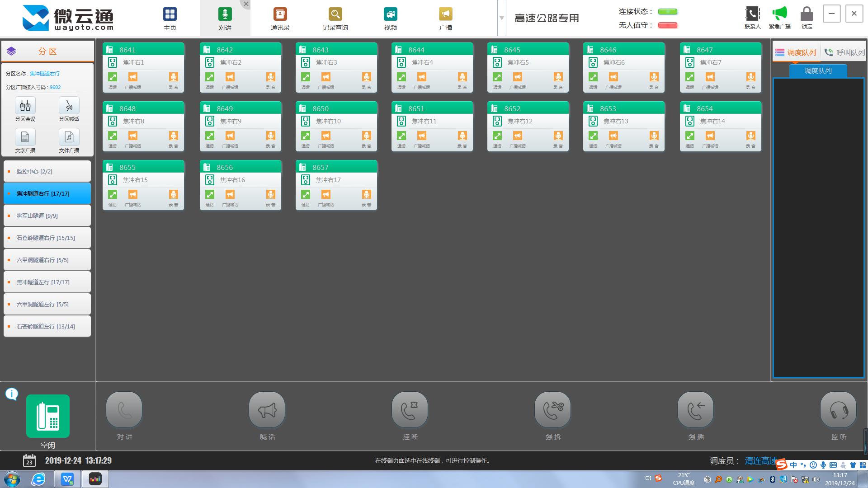Click the 锁定 lock icon
The height and width of the screenshot is (488, 868).
click(807, 14)
